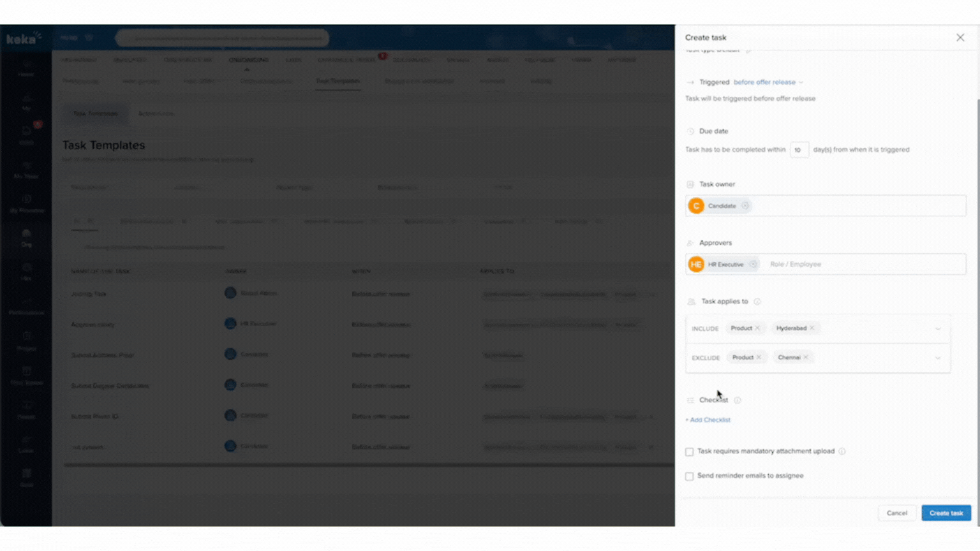980x551 pixels.
Task: Expand the Include row dropdown chevron
Action: pyautogui.click(x=937, y=329)
